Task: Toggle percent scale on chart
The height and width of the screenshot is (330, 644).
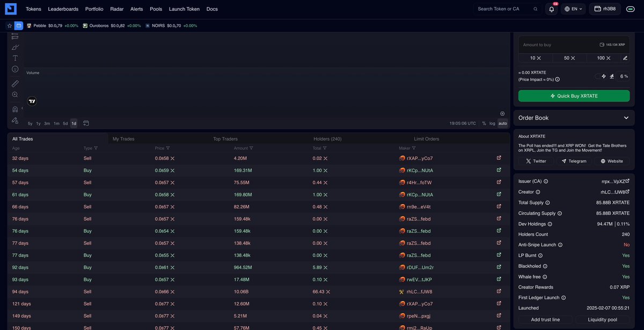Action: 484,123
